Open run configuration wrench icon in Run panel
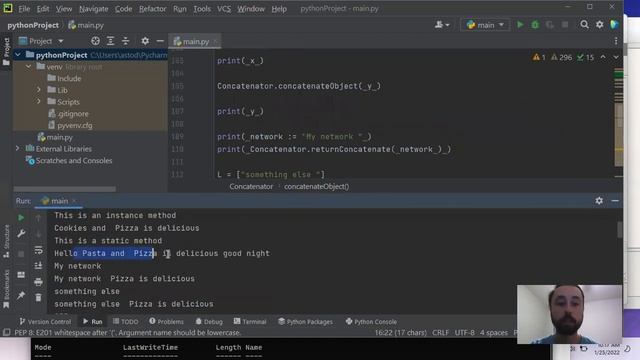 21,233
